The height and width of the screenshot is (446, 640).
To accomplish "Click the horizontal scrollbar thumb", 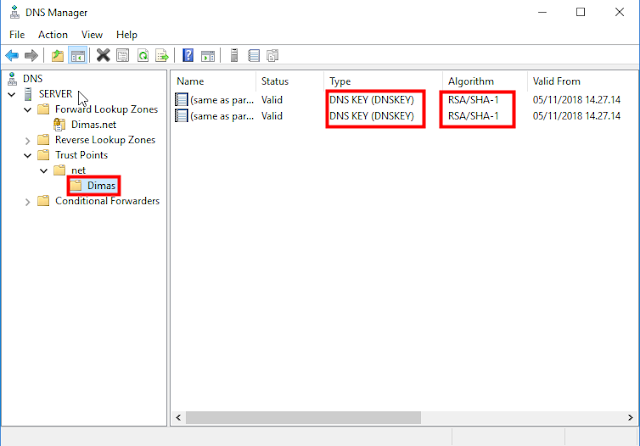I will point(303,417).
